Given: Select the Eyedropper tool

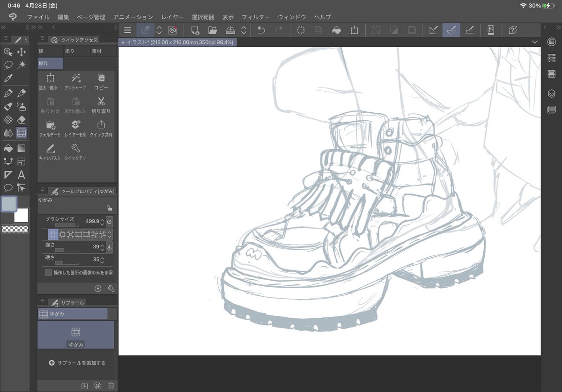Looking at the screenshot, I should point(7,78).
